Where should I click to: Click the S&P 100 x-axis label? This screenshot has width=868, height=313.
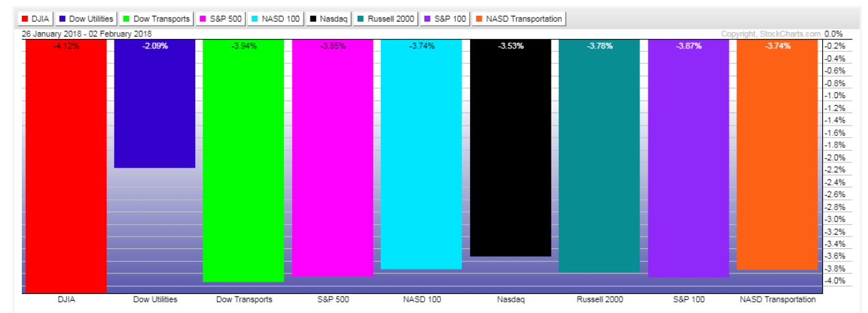(x=688, y=299)
